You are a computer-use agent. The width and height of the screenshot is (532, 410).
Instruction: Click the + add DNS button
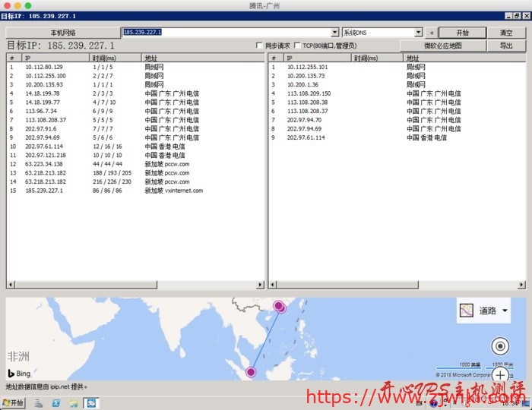pos(432,33)
